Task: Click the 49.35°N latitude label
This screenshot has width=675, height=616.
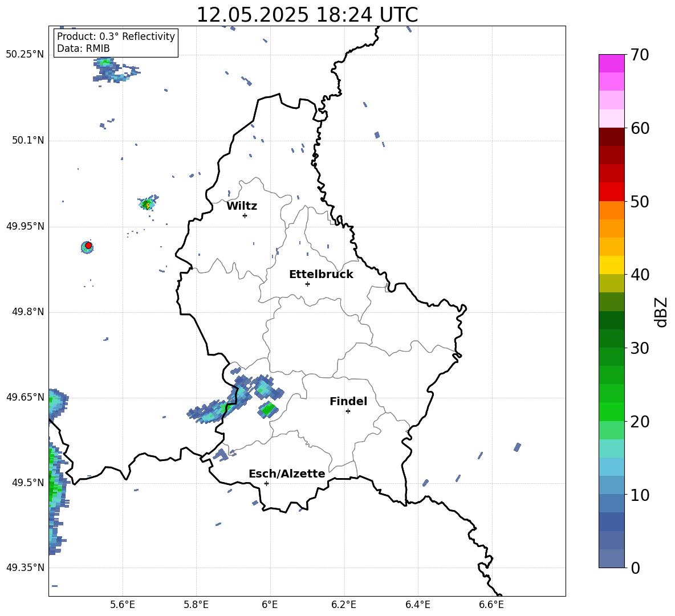Action: tap(25, 568)
